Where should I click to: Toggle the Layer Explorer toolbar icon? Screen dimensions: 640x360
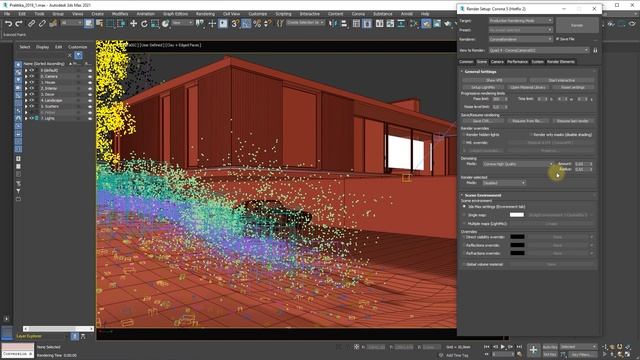(367, 24)
